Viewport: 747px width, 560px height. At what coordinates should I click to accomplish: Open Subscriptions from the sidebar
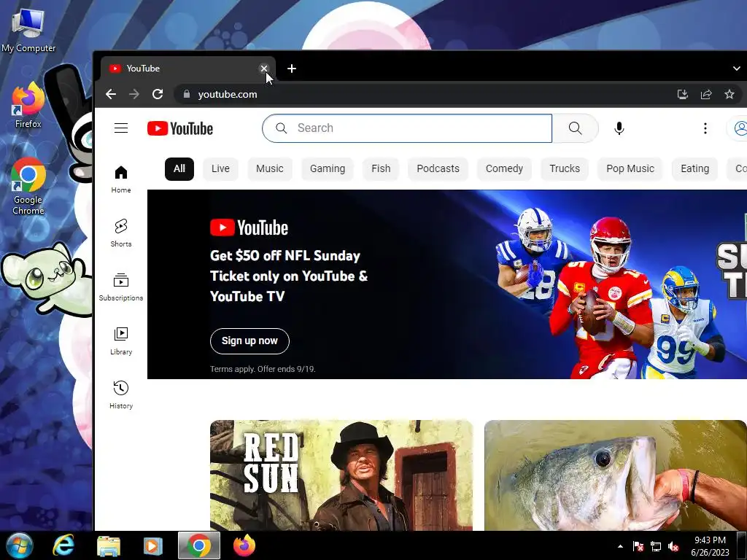(x=121, y=287)
